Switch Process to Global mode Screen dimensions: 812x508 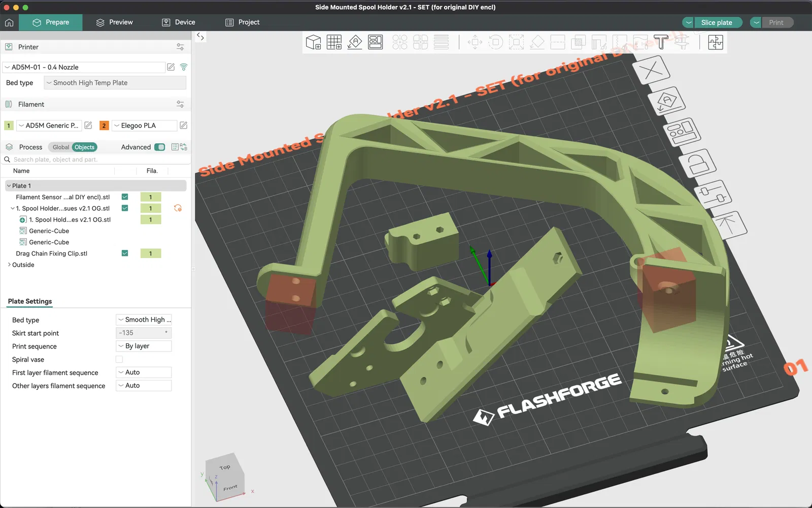click(60, 147)
